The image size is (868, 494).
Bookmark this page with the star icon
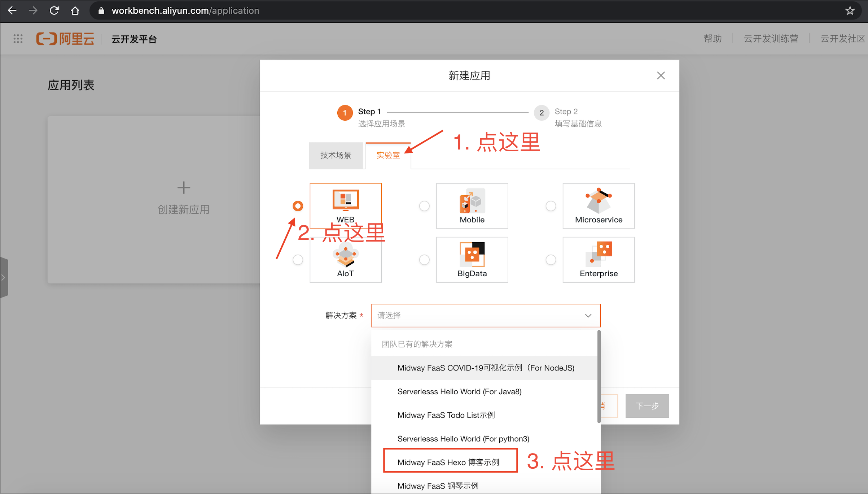[x=850, y=10]
